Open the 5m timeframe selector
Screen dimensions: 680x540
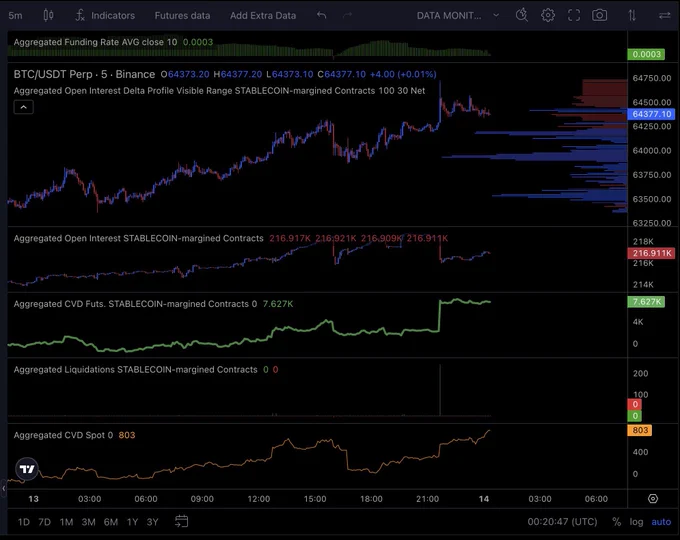pyautogui.click(x=15, y=16)
